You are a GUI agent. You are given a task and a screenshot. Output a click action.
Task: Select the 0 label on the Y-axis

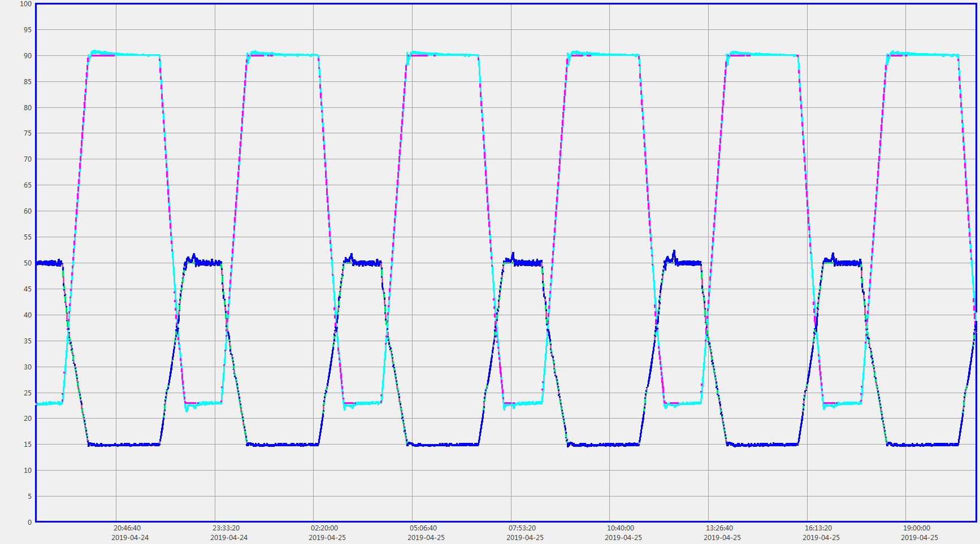tap(30, 523)
